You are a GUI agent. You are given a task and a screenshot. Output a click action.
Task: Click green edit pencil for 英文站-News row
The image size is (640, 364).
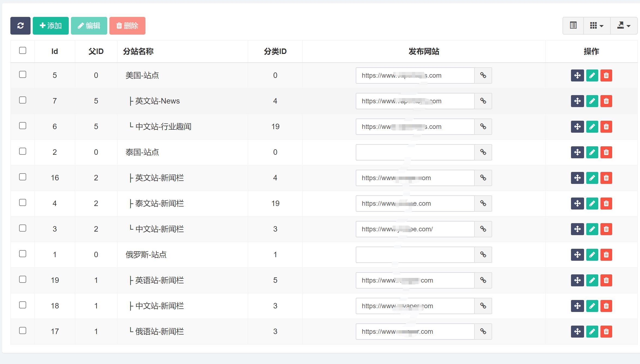(x=592, y=101)
